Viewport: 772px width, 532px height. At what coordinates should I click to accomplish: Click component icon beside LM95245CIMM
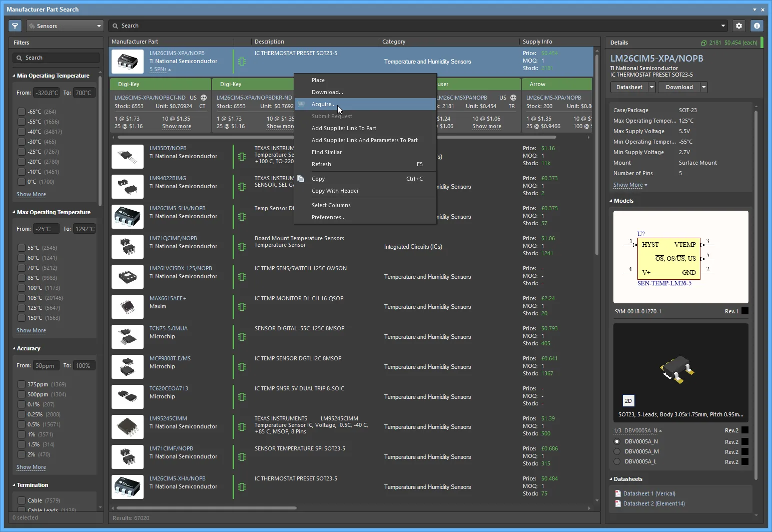point(242,427)
